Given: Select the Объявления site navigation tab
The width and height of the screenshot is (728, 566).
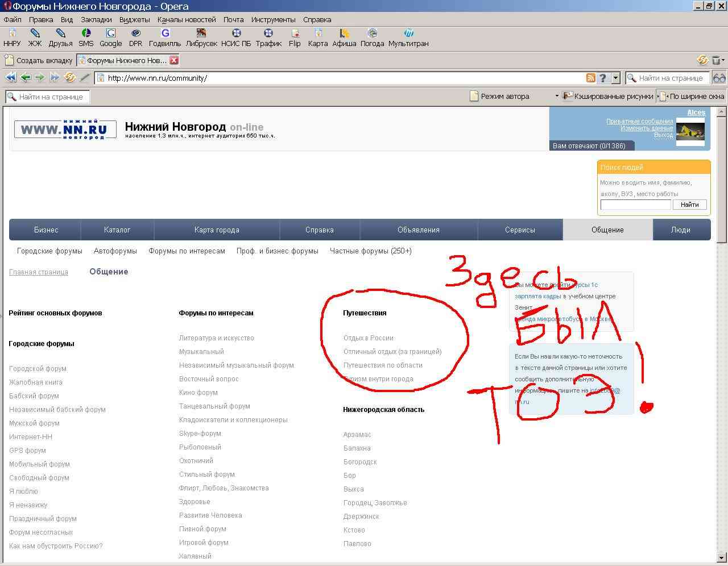Looking at the screenshot, I should click(418, 230).
